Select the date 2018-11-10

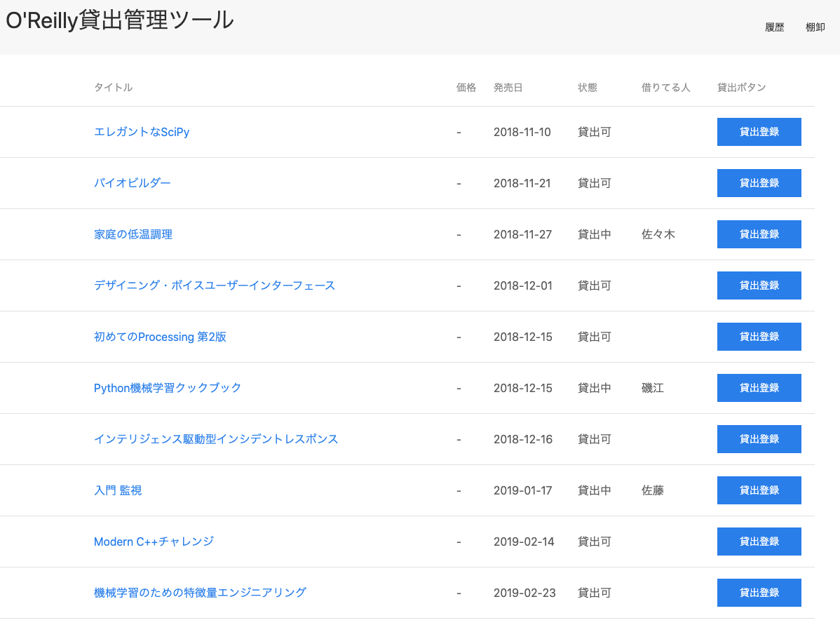click(522, 132)
